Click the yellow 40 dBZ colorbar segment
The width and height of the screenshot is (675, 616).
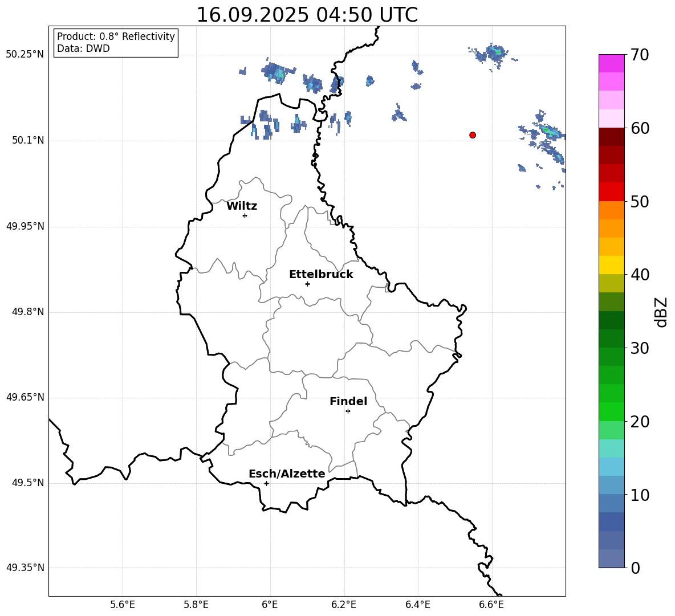click(x=611, y=265)
